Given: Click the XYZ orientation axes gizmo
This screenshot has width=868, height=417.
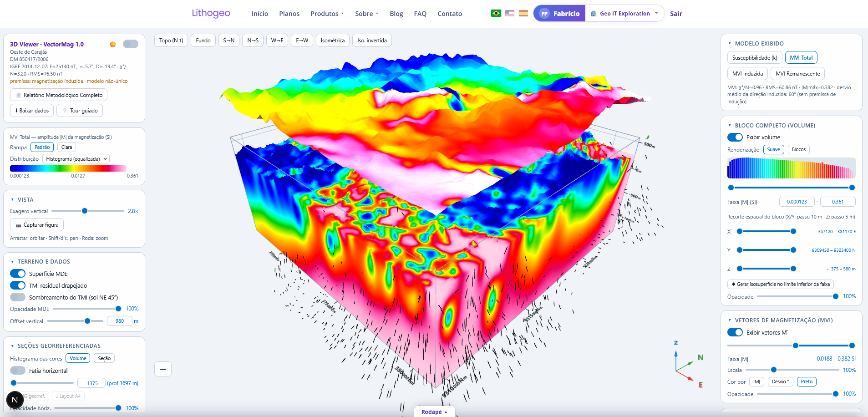Looking at the screenshot, I should [689, 364].
